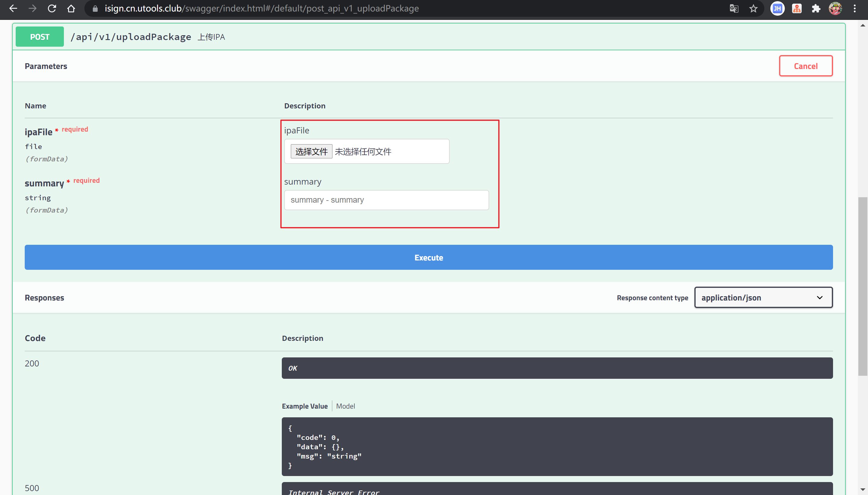The height and width of the screenshot is (495, 868).
Task: Open the JH extension icon
Action: click(778, 8)
